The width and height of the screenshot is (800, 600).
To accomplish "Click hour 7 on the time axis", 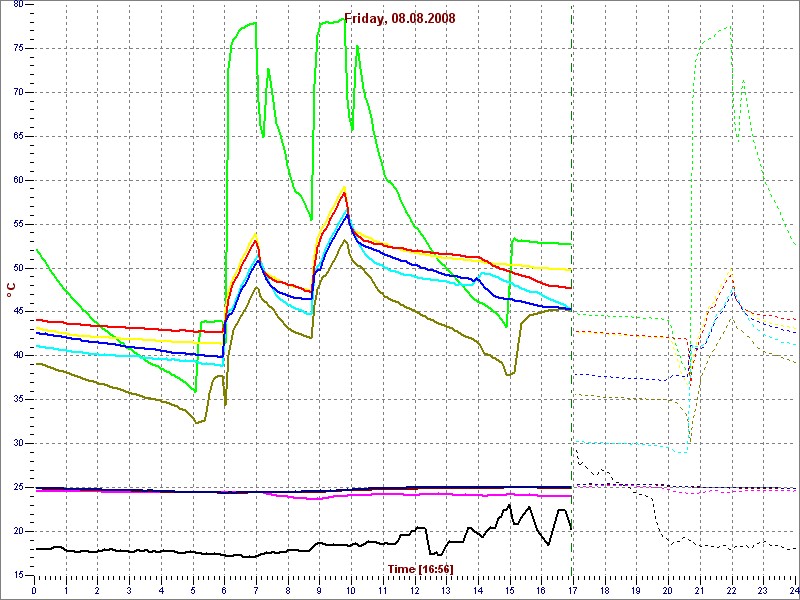I will (256, 588).
